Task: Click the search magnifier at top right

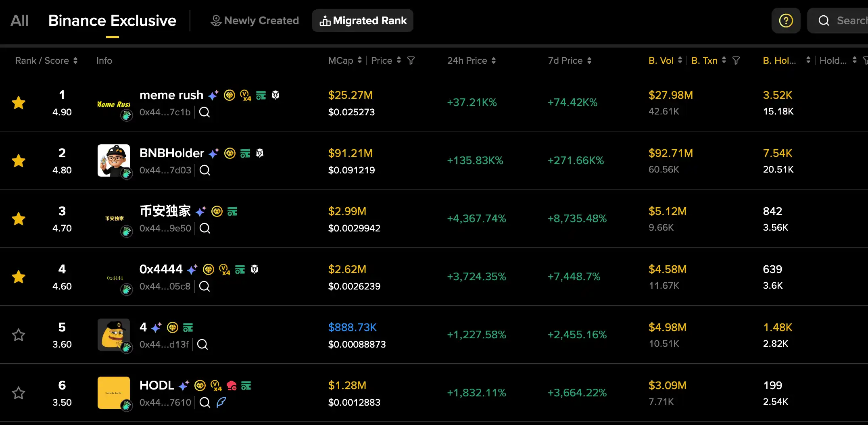Action: click(x=824, y=20)
